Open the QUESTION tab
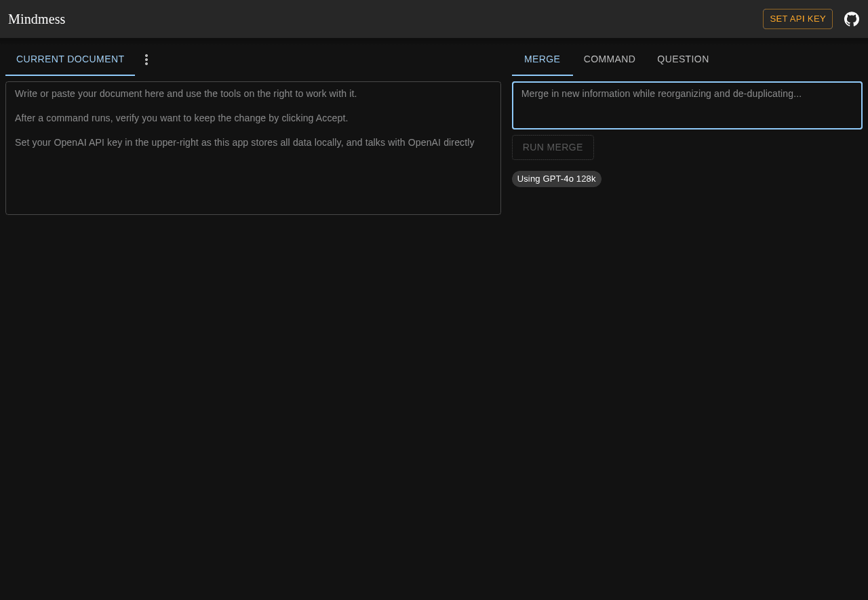Screen dimensions: 868x600 [x=682, y=59]
